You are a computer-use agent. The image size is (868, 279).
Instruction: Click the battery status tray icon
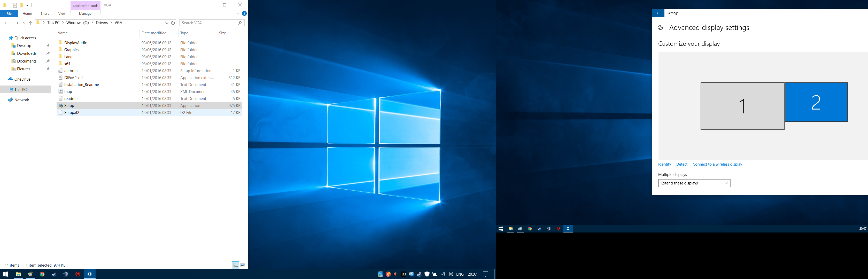[435, 274]
